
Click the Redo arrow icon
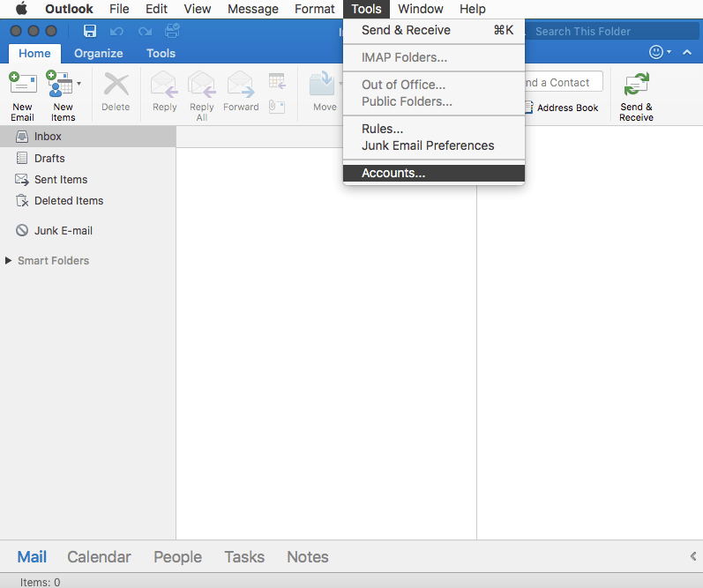pyautogui.click(x=145, y=32)
